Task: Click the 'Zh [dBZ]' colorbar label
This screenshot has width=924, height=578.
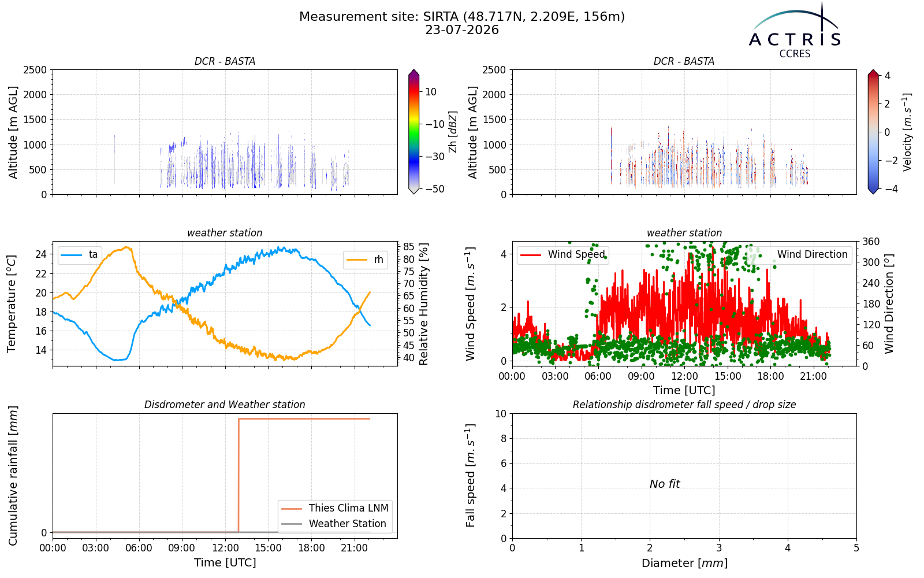Action: pos(453,132)
